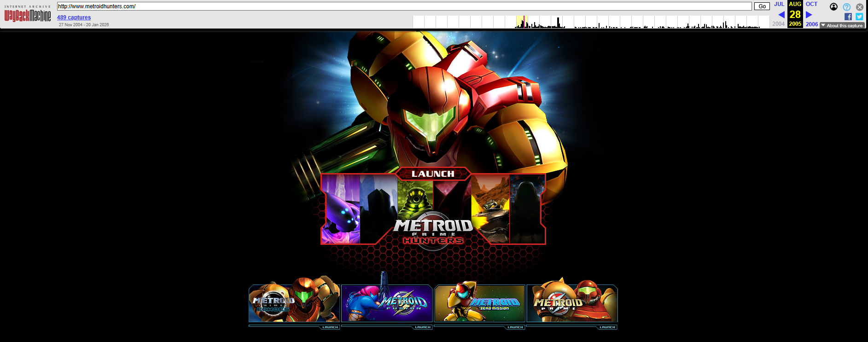
Task: Click the dimmed year 2004 label
Action: point(779,24)
